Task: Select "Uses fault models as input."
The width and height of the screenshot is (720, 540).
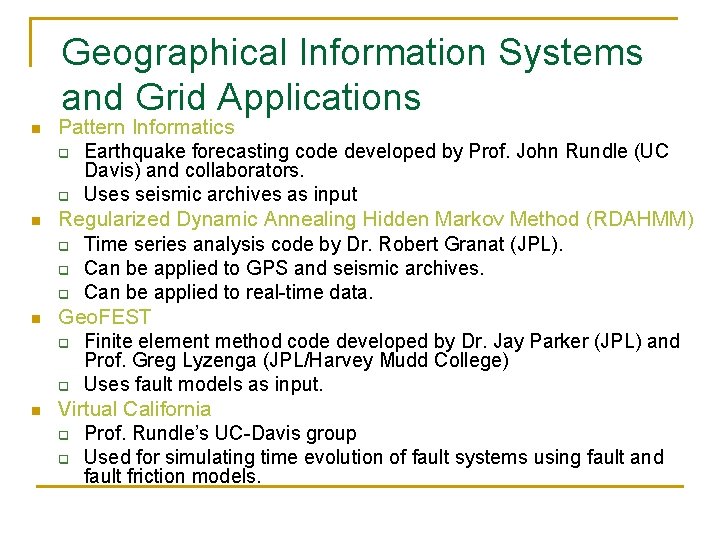Action: pyautogui.click(x=203, y=385)
